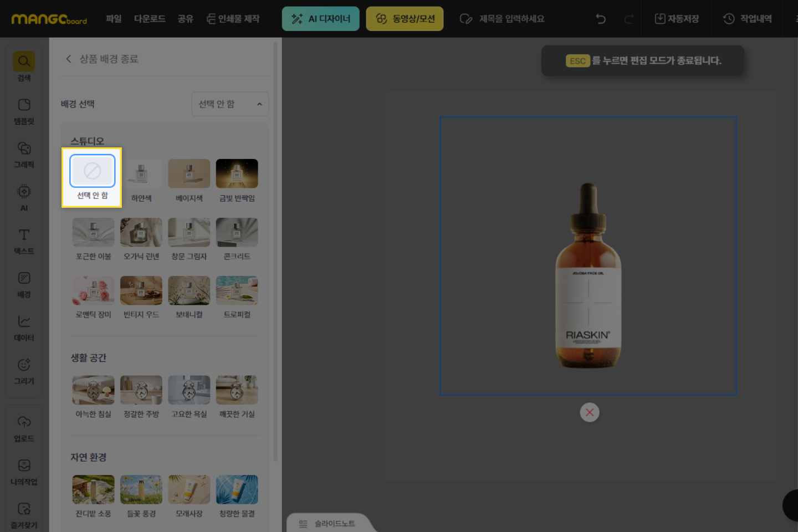The image size is (798, 532).
Task: Click the undo arrow icon
Action: [x=600, y=19]
